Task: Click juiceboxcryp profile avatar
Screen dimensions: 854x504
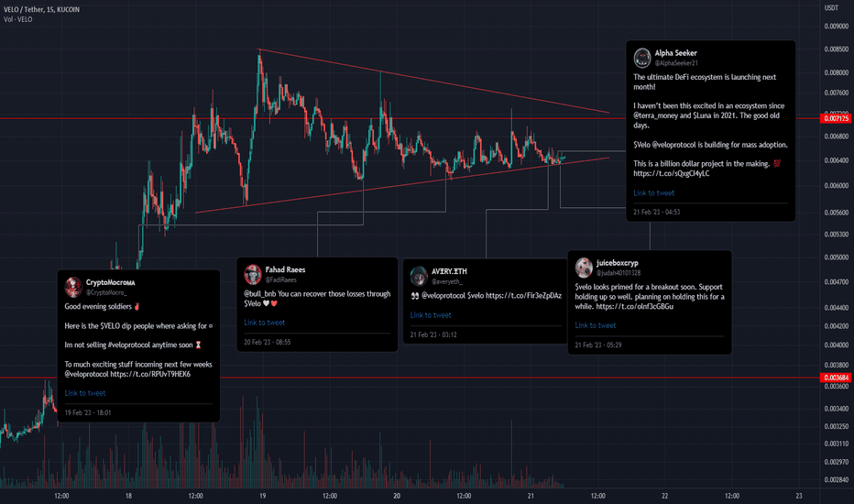Action: click(x=584, y=267)
